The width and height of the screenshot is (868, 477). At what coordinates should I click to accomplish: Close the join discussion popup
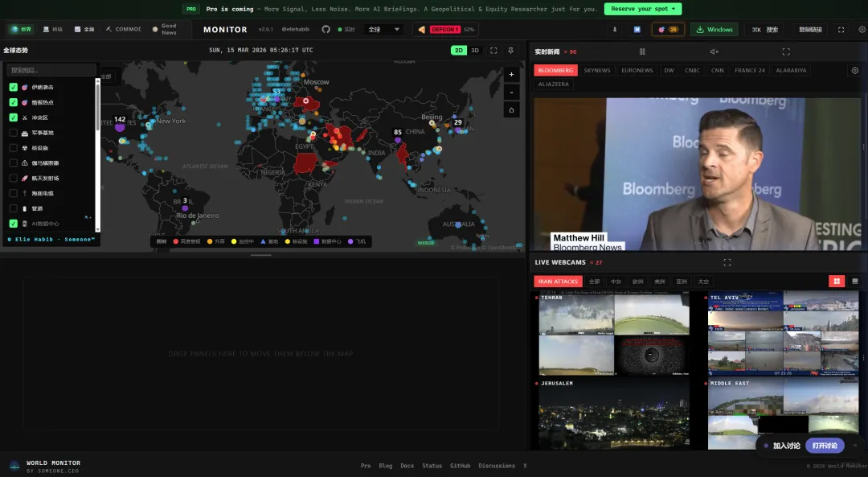pyautogui.click(x=854, y=446)
